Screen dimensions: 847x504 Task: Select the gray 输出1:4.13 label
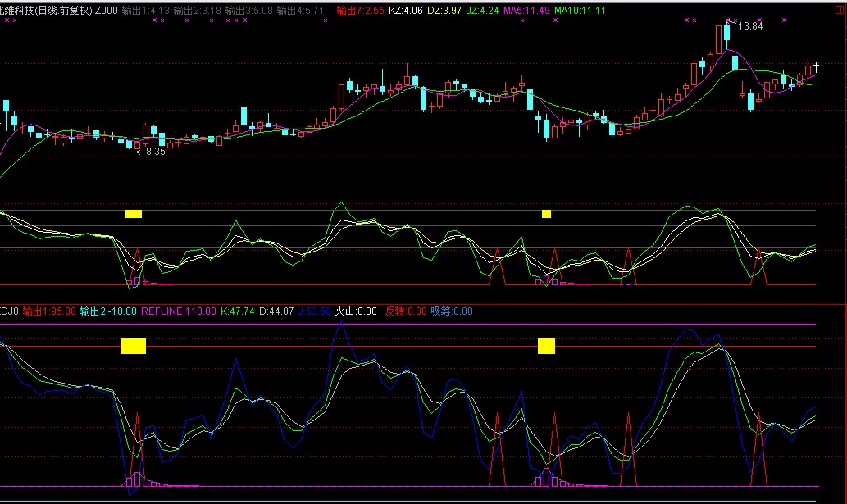pos(145,11)
